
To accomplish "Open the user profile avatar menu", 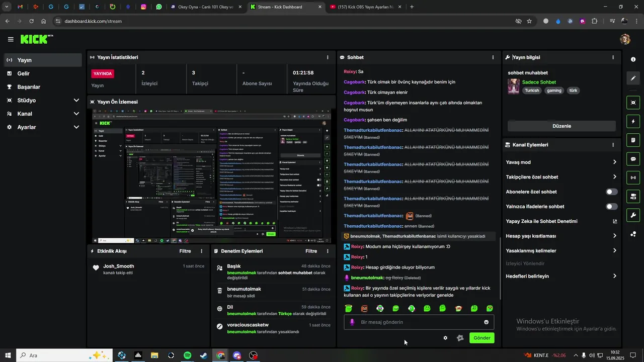I will tap(625, 39).
